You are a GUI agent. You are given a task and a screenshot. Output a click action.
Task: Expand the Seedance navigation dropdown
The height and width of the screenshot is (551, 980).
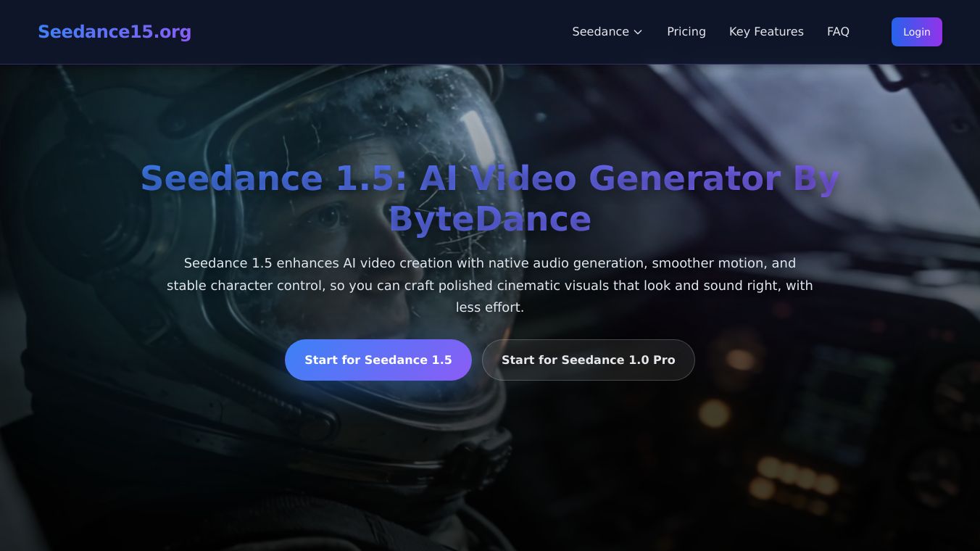tap(607, 32)
